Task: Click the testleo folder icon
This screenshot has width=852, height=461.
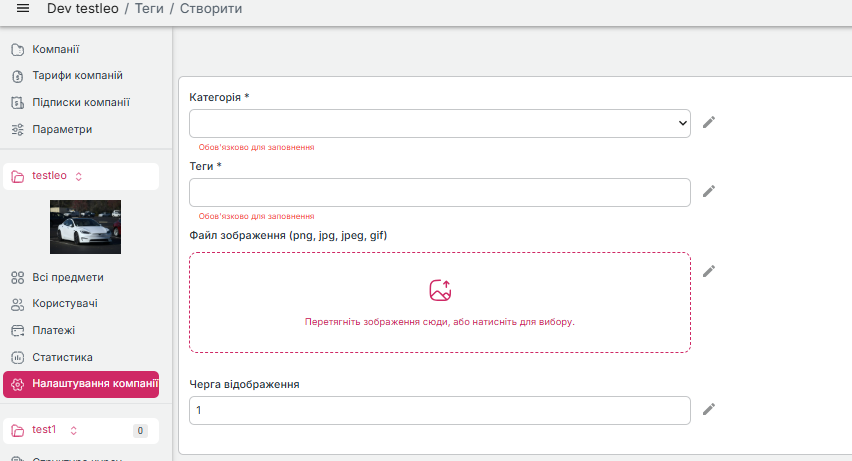Action: tap(18, 176)
